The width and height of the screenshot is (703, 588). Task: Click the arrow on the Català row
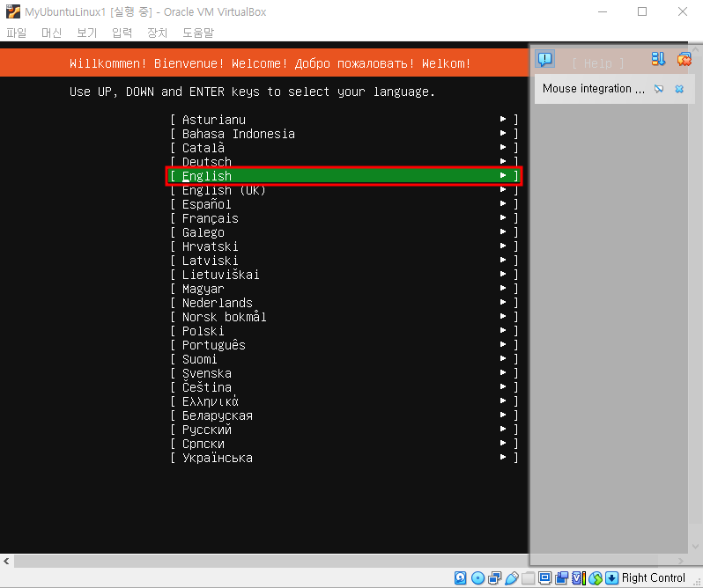point(503,147)
